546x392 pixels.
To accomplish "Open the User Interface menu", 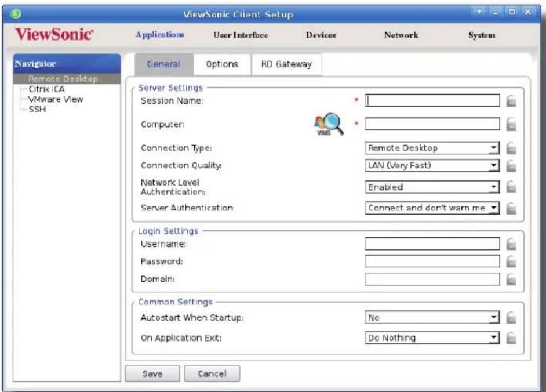I will click(241, 35).
